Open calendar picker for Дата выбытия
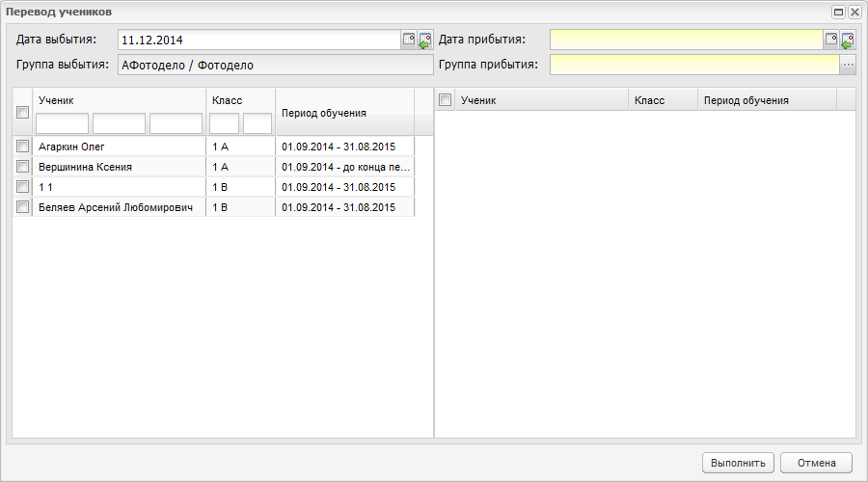868x482 pixels. tap(409, 40)
